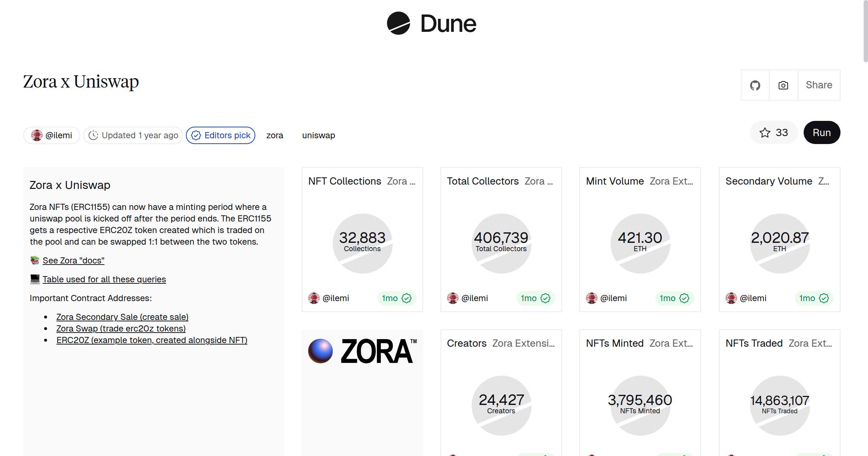This screenshot has height=456, width=868.
Task: Click verified checkmark on NFT Collections card
Action: pyautogui.click(x=407, y=298)
